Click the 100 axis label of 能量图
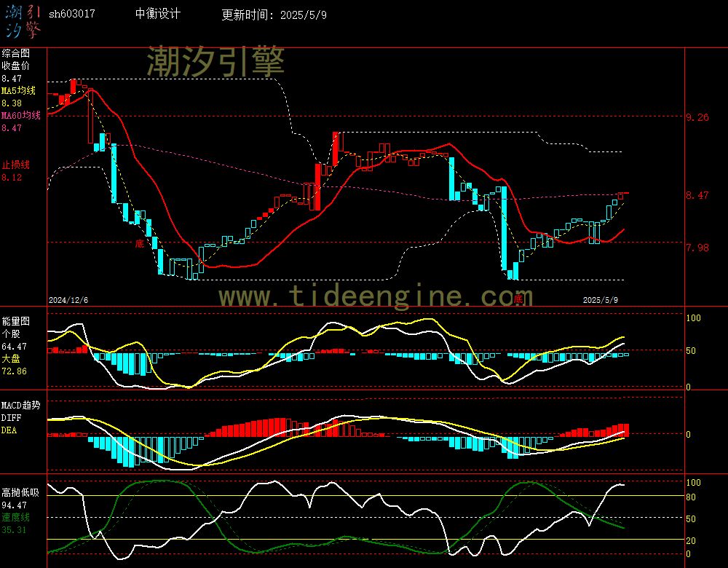This screenshot has height=568, width=728. (x=694, y=318)
